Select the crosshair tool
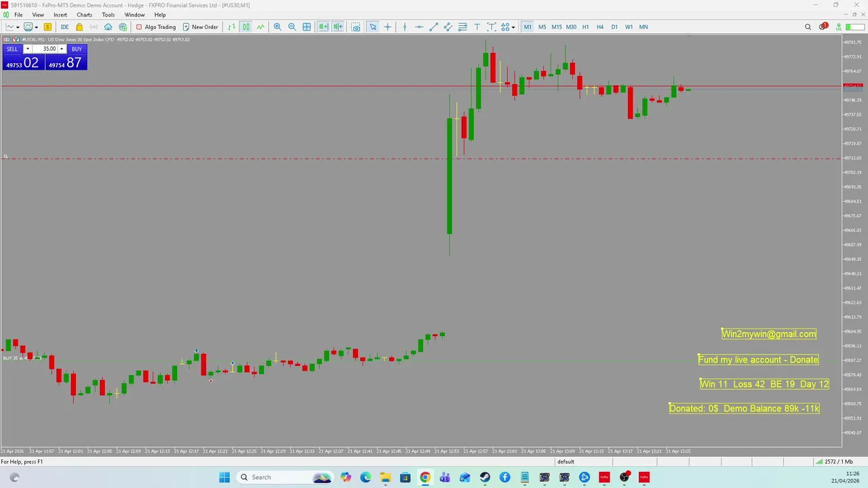 point(387,27)
